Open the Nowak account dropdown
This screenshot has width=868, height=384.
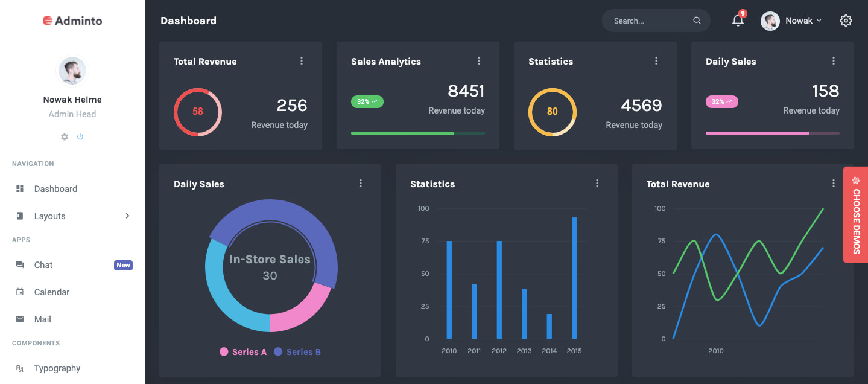point(791,20)
